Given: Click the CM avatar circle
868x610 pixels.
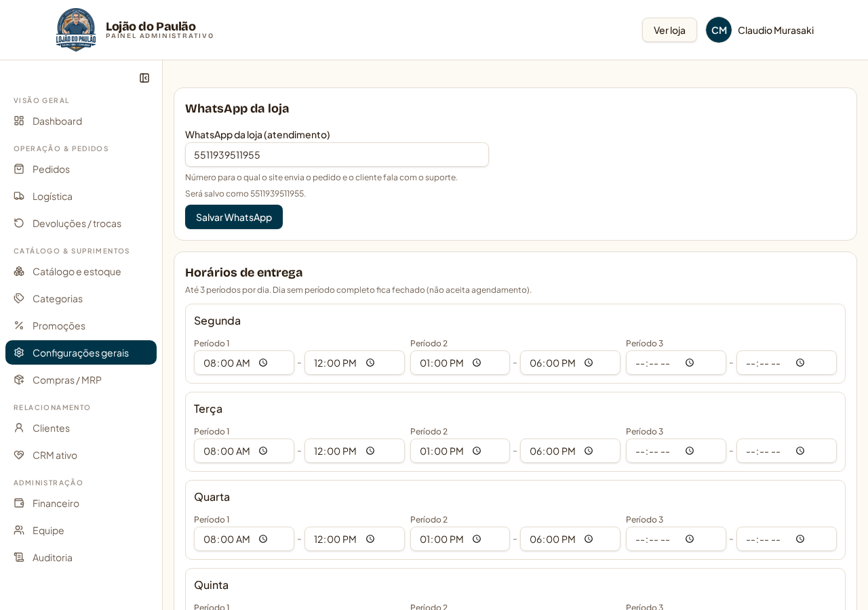Looking at the screenshot, I should click(x=719, y=30).
